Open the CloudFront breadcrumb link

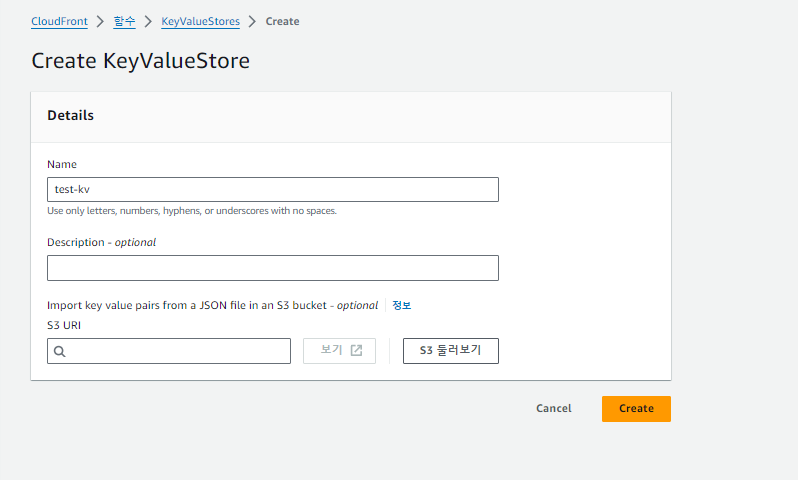coord(59,21)
